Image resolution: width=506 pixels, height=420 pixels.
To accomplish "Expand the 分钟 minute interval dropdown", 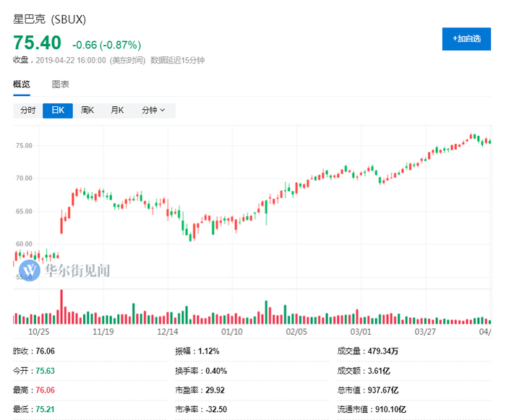I will tap(153, 111).
